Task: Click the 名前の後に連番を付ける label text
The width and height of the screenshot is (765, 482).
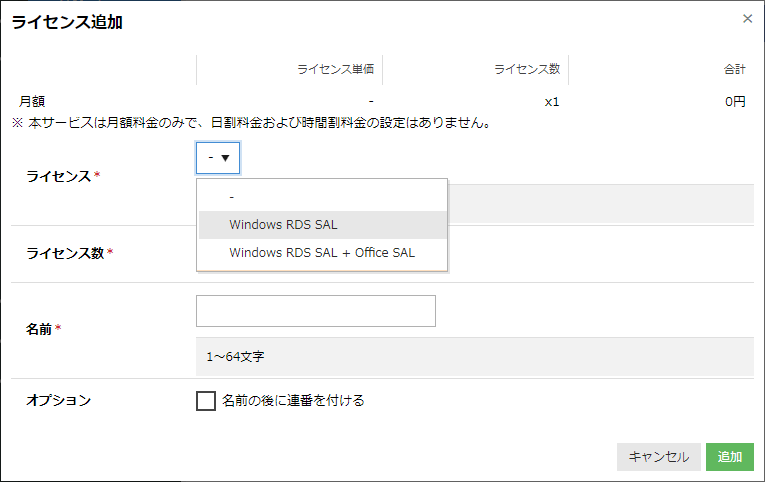Action: point(293,401)
